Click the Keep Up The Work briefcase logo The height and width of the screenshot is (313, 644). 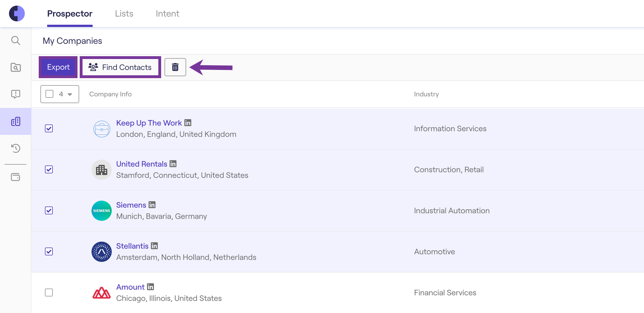click(102, 129)
